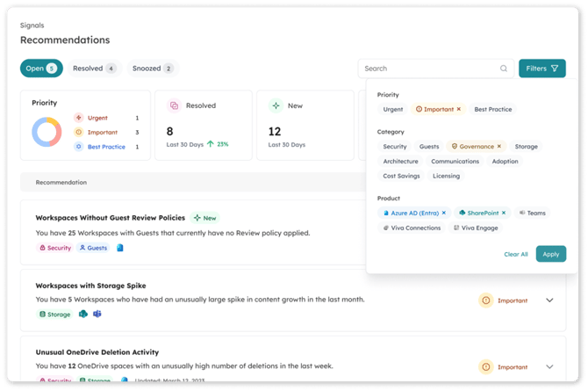
Task: Click the New card sparkle icon
Action: [276, 105]
